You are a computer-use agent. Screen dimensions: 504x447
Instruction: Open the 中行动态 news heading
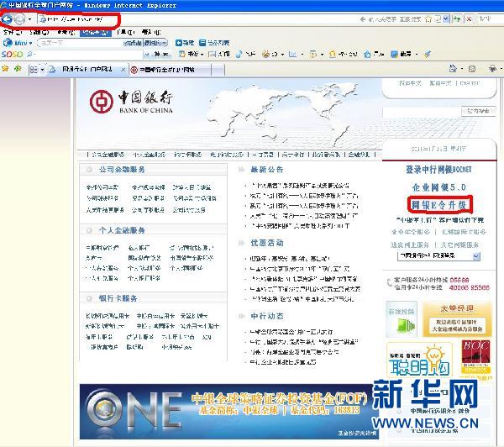pos(267,316)
